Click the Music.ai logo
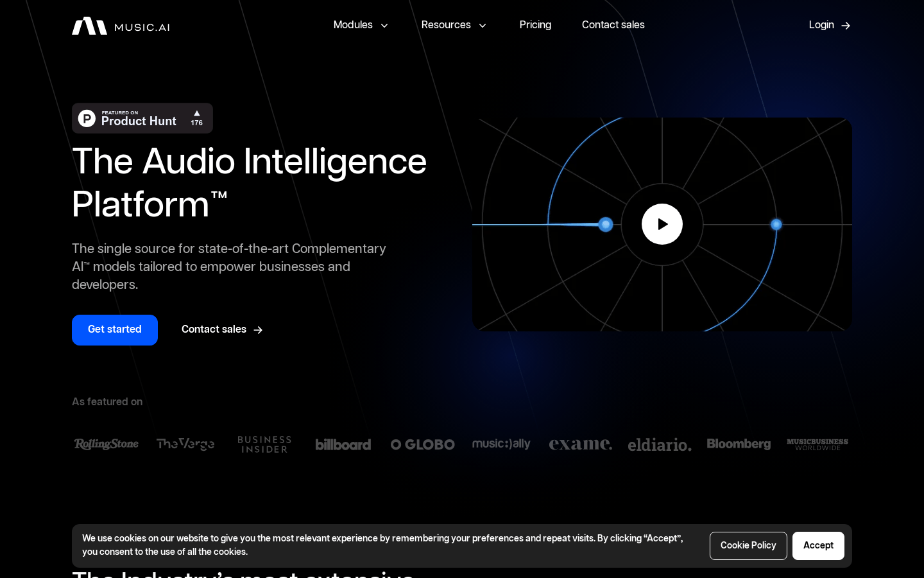 click(x=121, y=26)
